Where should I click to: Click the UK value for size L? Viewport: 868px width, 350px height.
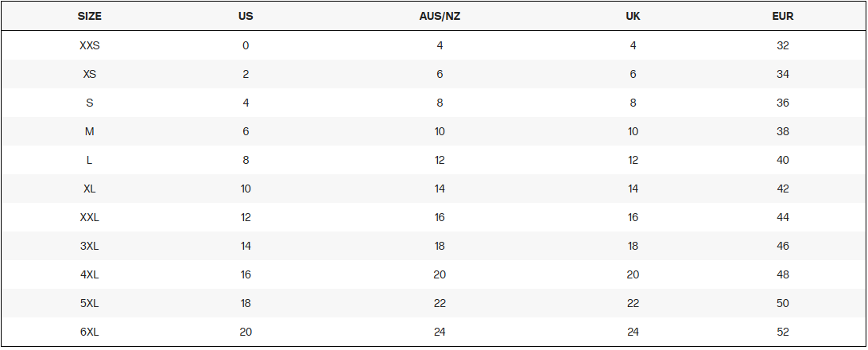tap(633, 160)
